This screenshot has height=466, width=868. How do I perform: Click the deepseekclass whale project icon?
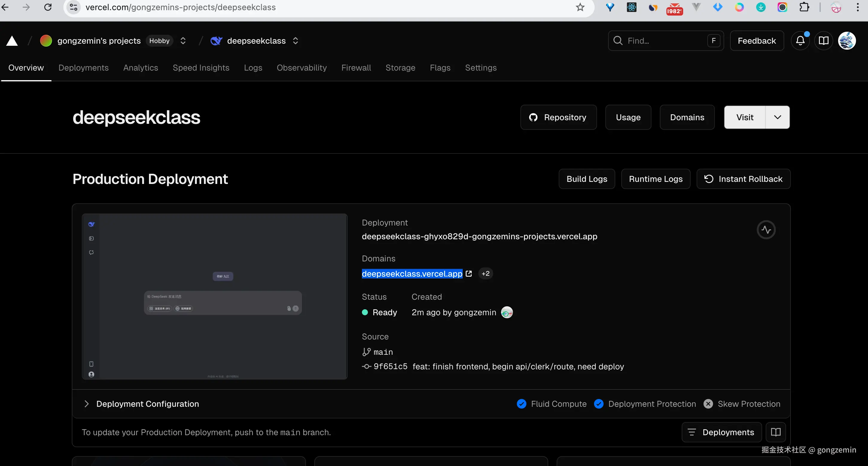coord(216,41)
